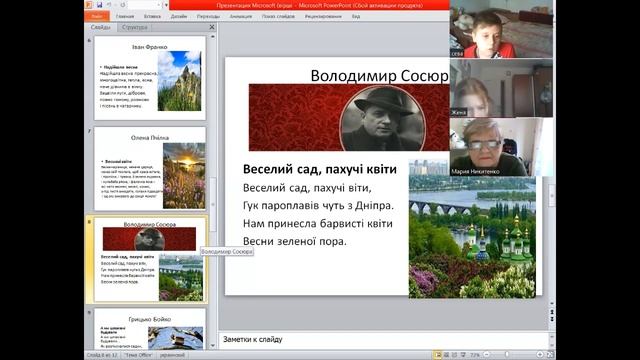Open the Вид ribbon tab
This screenshot has width=640, height=360.
[356, 16]
